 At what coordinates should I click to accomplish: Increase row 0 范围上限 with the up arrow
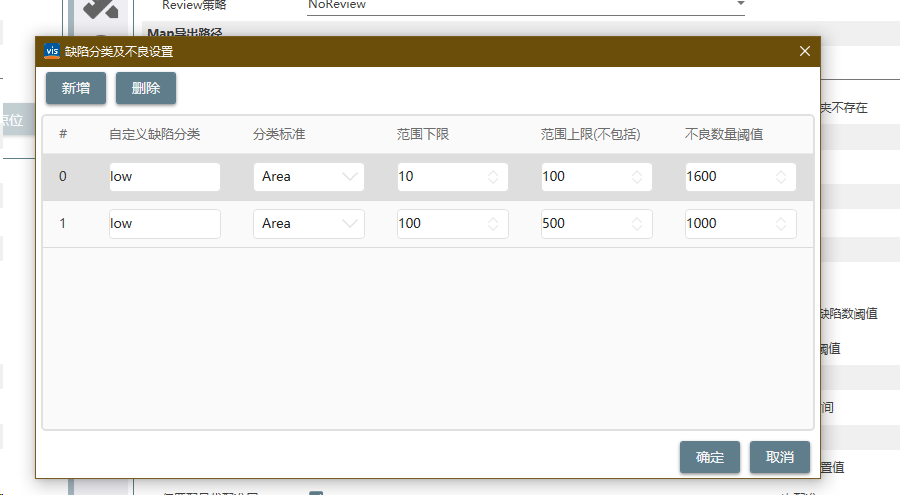(x=637, y=173)
